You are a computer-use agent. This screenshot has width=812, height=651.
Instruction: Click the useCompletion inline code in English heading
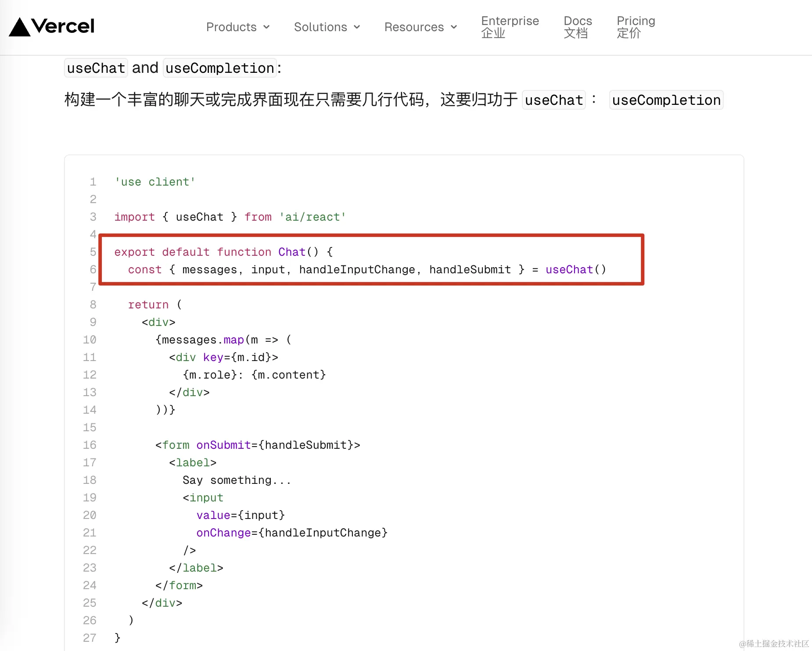[220, 68]
